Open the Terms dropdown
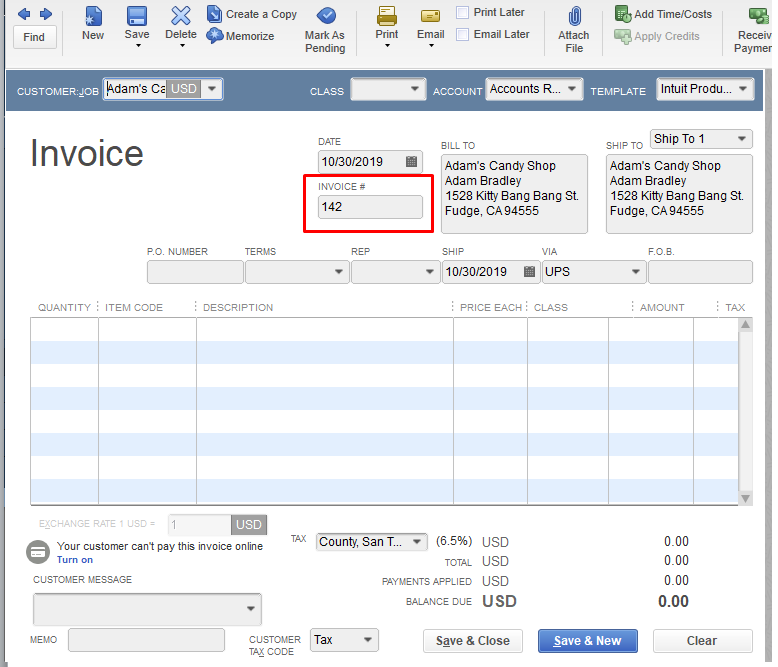 337,272
